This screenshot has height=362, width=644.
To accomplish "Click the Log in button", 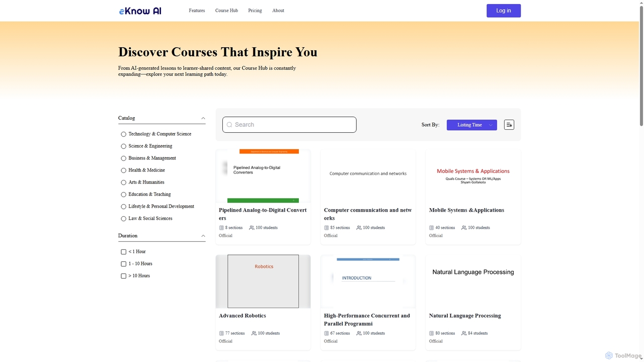I will [504, 11].
